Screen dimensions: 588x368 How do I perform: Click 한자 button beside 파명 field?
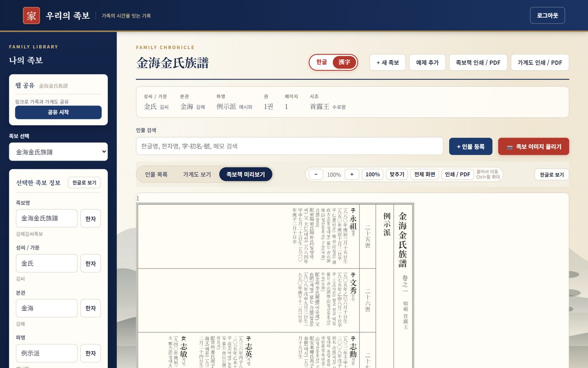click(x=91, y=353)
